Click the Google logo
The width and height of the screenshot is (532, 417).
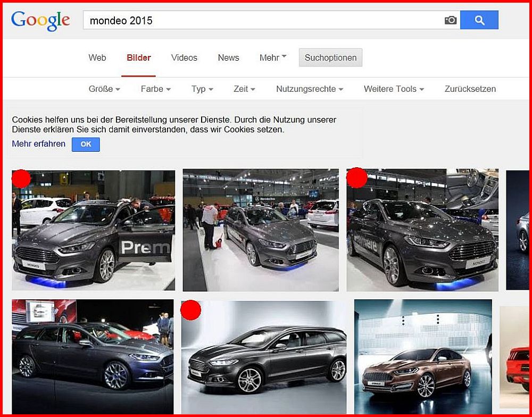(x=40, y=20)
